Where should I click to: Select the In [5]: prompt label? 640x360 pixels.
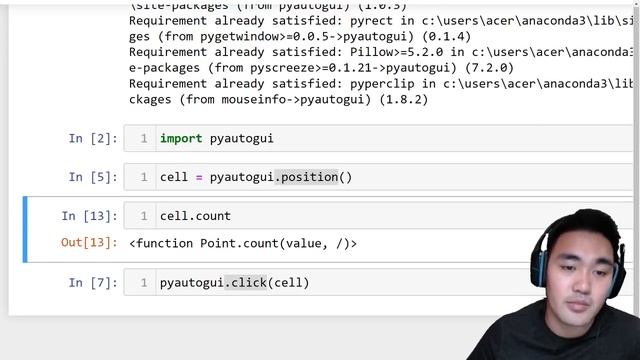point(93,177)
